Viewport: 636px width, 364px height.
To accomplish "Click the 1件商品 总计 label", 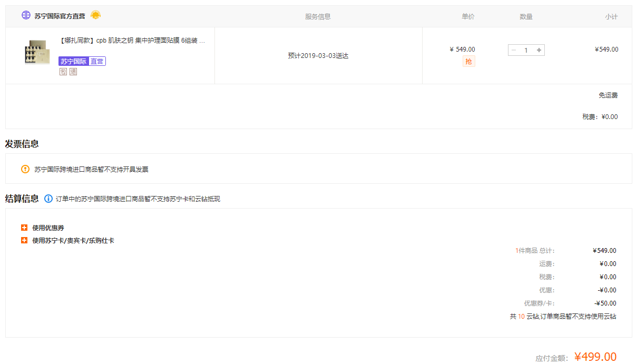I will click(535, 251).
